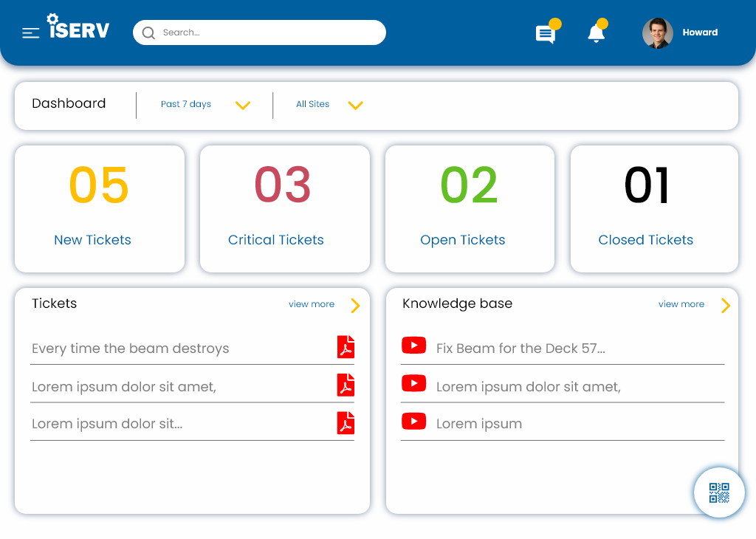Screen dimensions: 756x539
Task: Click 'view more' in the Tickets panel
Action: click(312, 304)
